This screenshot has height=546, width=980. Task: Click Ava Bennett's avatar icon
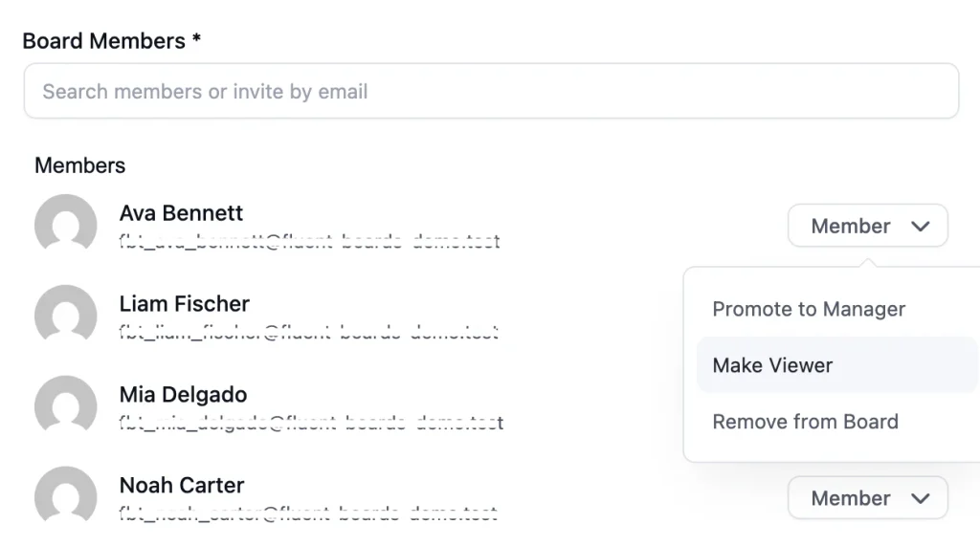(x=66, y=224)
